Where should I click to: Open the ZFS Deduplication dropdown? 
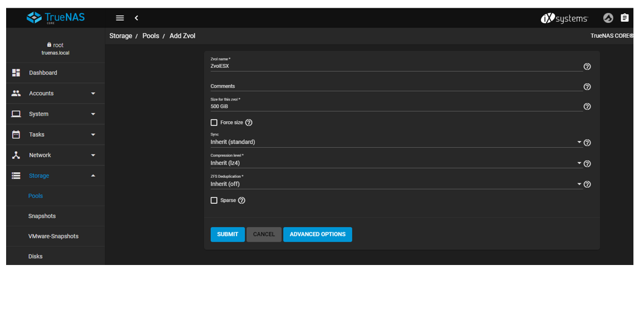coord(397,184)
